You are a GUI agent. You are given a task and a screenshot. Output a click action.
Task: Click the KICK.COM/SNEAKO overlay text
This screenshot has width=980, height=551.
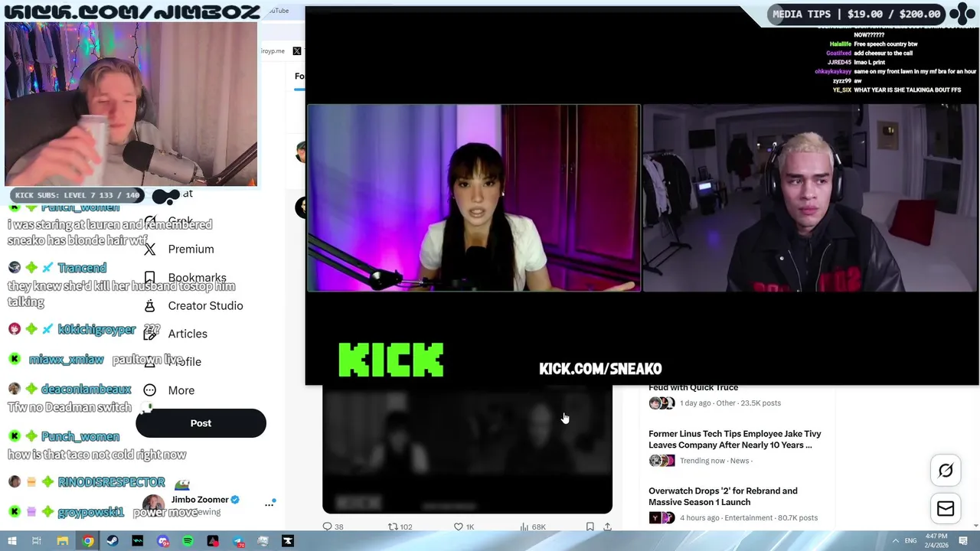[600, 369]
